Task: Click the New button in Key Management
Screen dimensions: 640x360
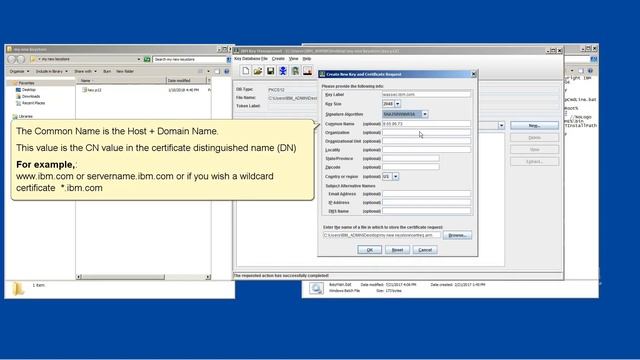Action: click(534, 126)
